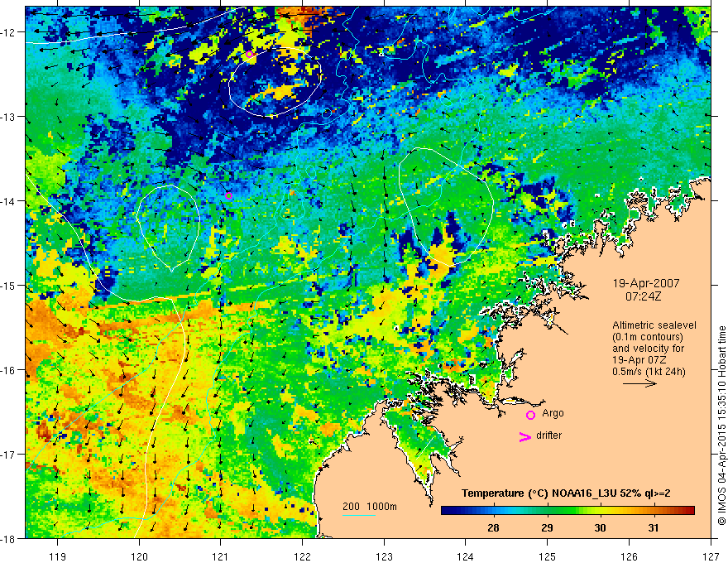Click the 'and velocity for' caption line
Screen dimensions: 728x563
click(648, 349)
